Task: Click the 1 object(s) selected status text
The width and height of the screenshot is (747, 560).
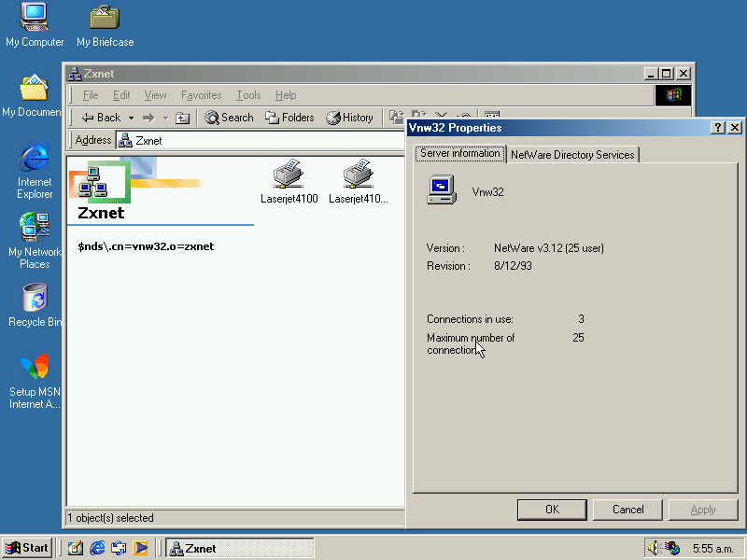Action: 110,518
